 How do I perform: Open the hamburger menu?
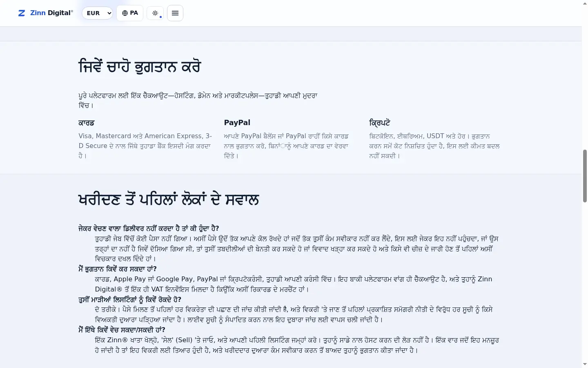point(175,13)
